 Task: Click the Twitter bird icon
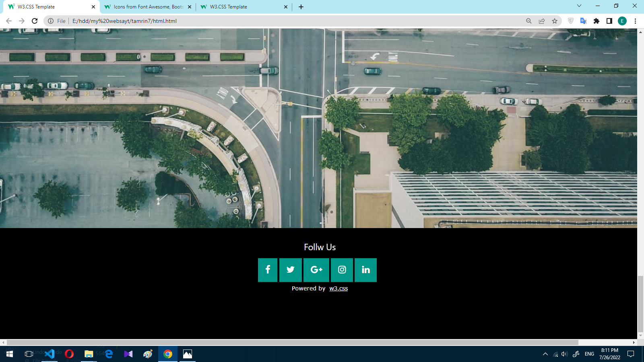click(291, 270)
